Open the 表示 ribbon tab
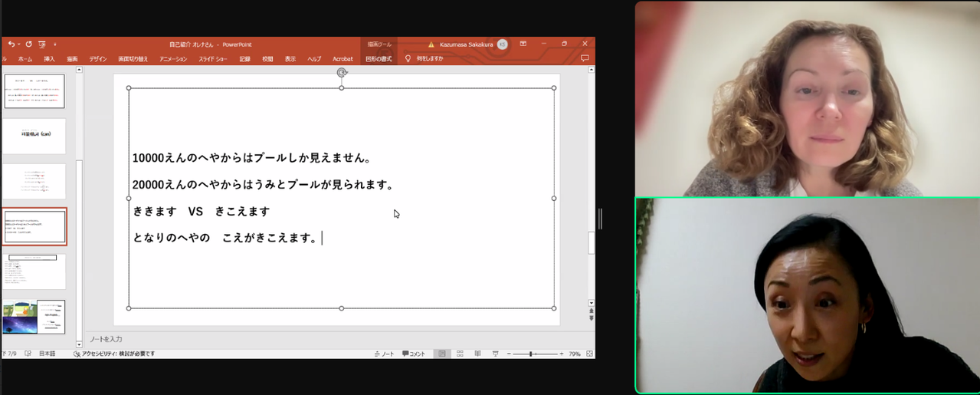980x395 pixels. [x=290, y=59]
